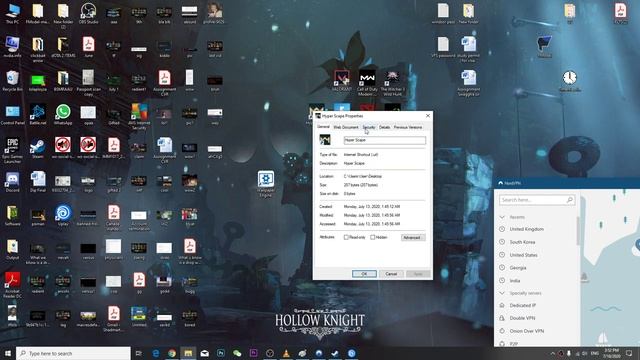This screenshot has width=640, height=360.
Task: Select the clock desktop icon
Action: (x=569, y=81)
